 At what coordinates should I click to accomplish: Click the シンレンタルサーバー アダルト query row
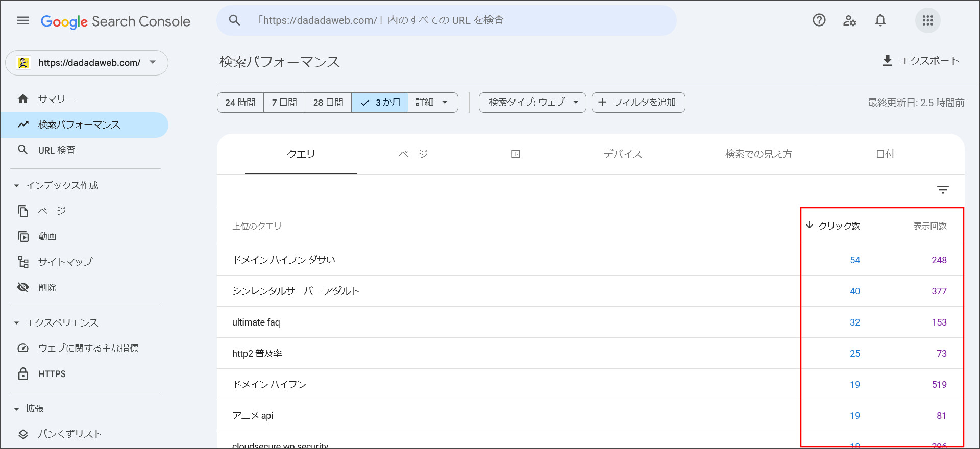(x=591, y=291)
